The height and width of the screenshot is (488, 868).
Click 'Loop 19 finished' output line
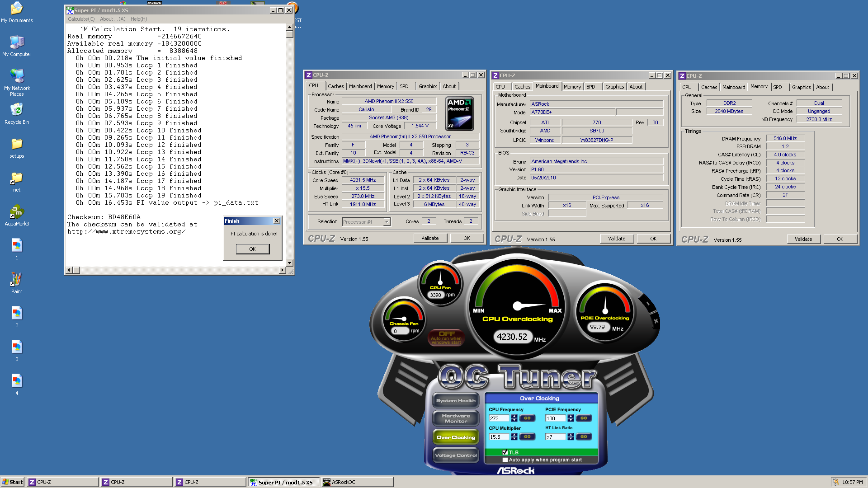(138, 195)
